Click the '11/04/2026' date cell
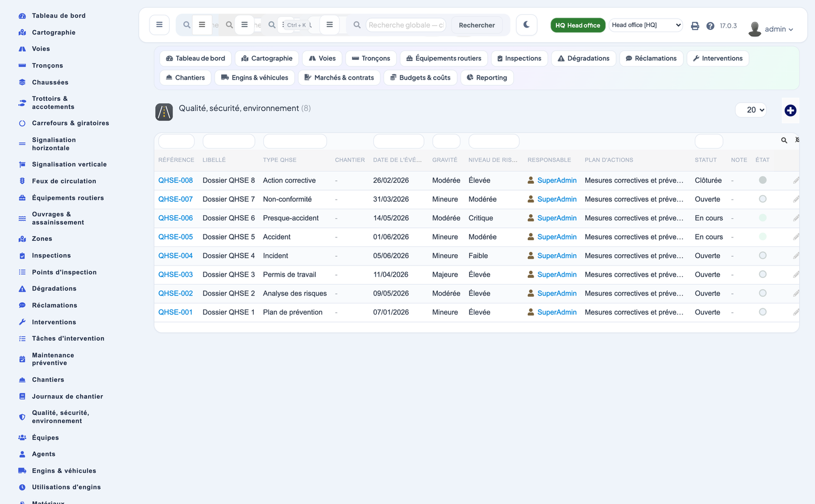This screenshot has height=504, width=815. (391, 275)
